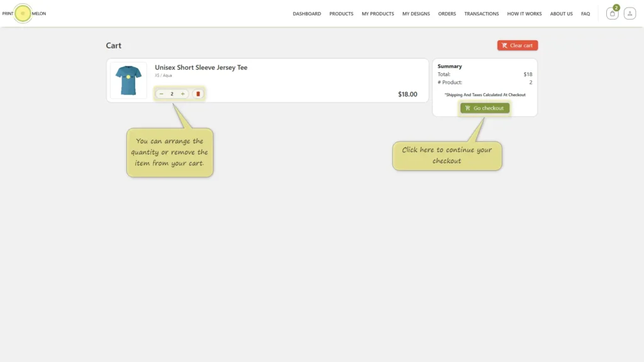The image size is (644, 362).
Task: Navigate to My Designs
Action: pyautogui.click(x=416, y=14)
